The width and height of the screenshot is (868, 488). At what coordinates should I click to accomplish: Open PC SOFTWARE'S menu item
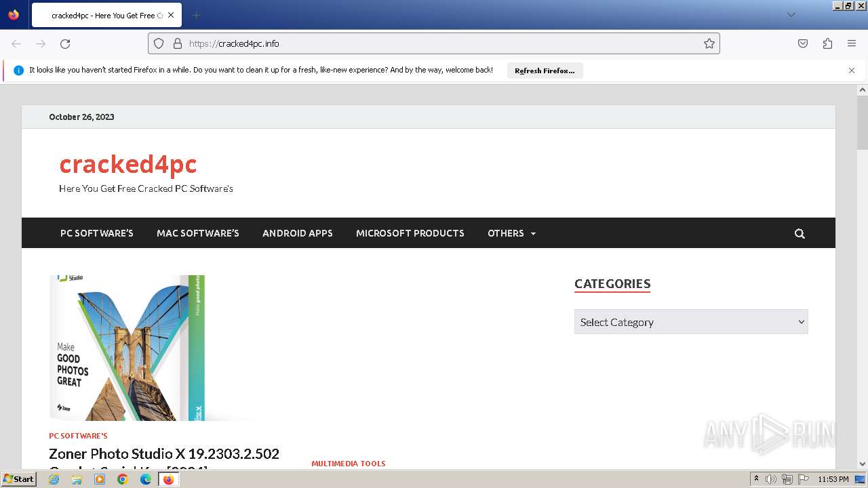[x=97, y=233]
